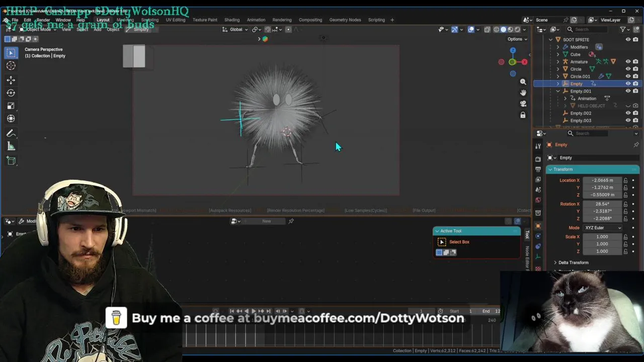Open the Object properties tab

[x=538, y=226]
